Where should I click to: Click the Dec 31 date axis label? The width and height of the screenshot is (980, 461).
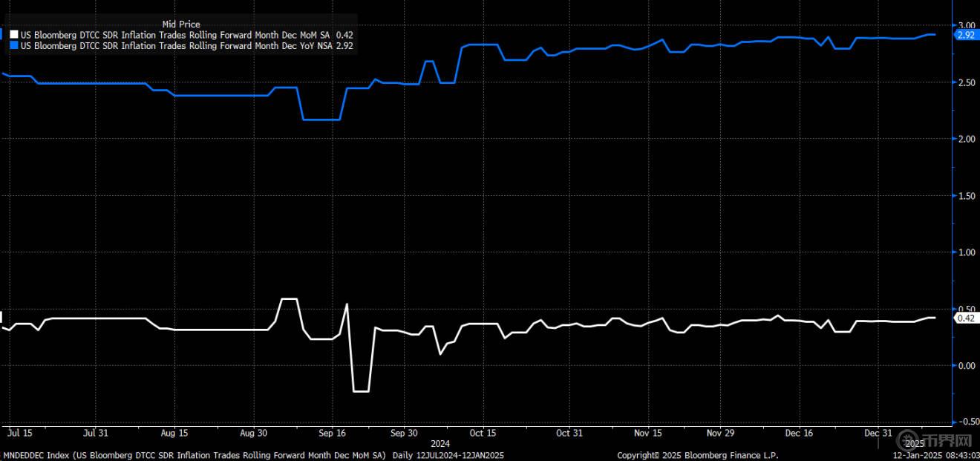click(878, 433)
